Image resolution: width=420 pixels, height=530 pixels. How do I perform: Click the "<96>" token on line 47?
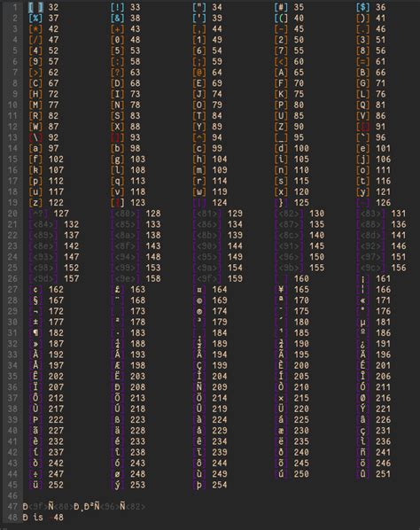click(x=110, y=507)
